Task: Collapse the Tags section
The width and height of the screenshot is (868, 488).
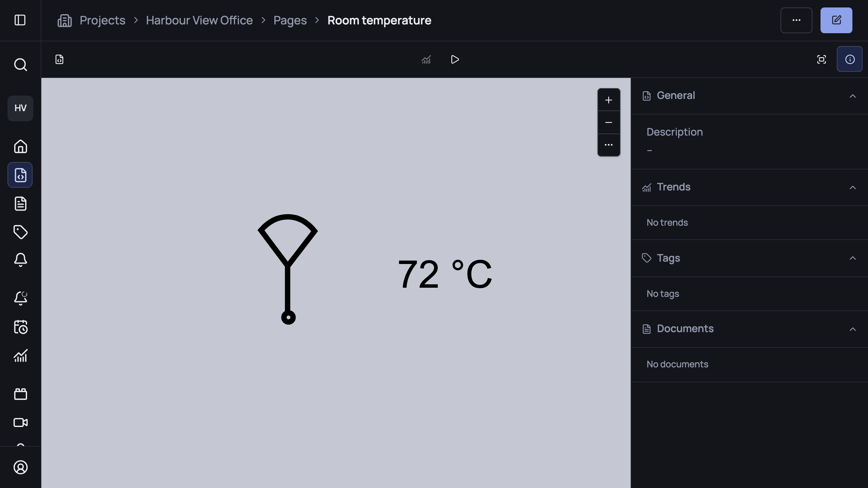Action: pos(852,258)
